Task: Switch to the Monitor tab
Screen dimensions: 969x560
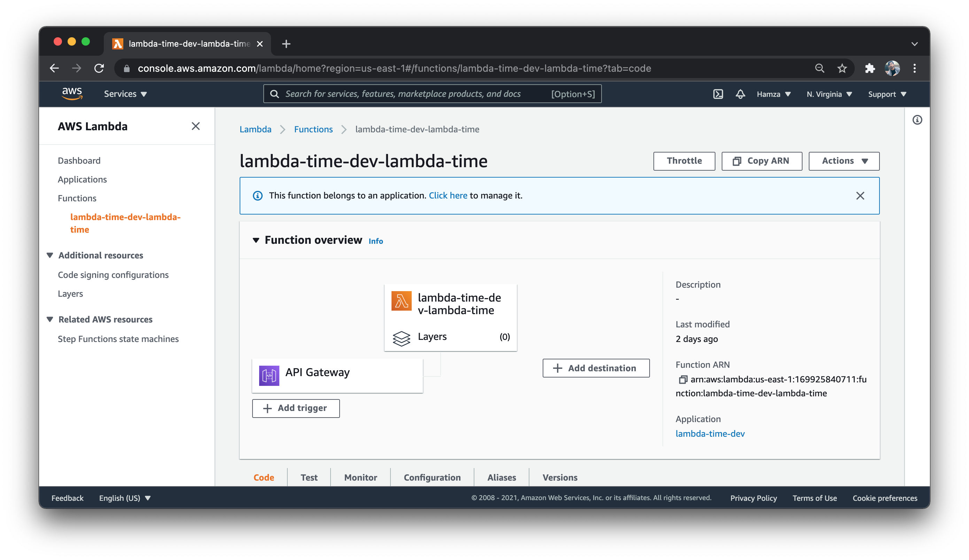Action: tap(361, 477)
